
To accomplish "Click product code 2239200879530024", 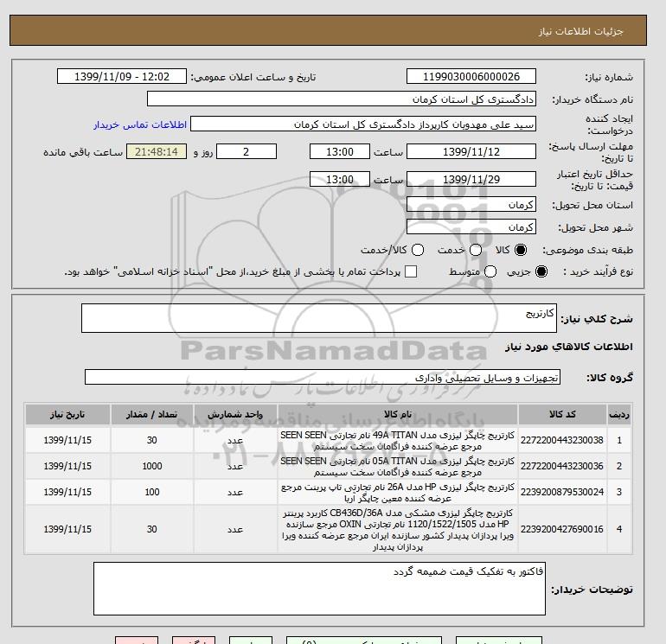I will tap(562, 492).
